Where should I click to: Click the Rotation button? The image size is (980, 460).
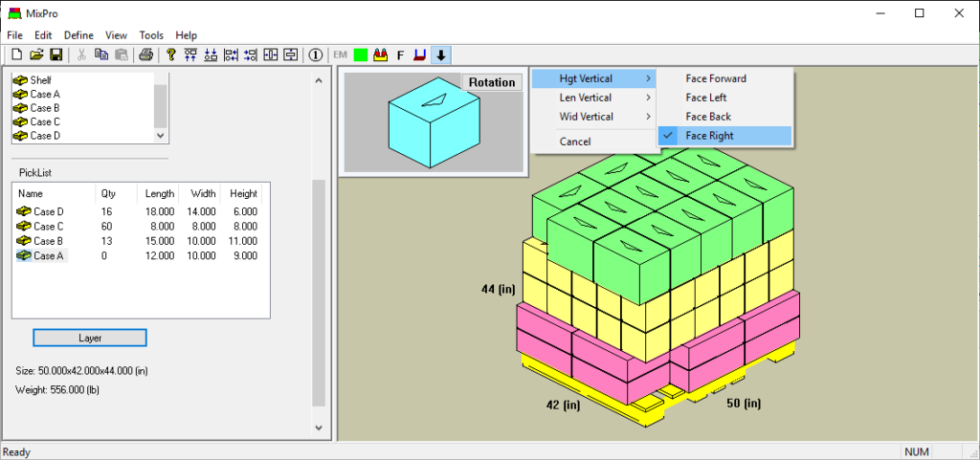point(492,82)
